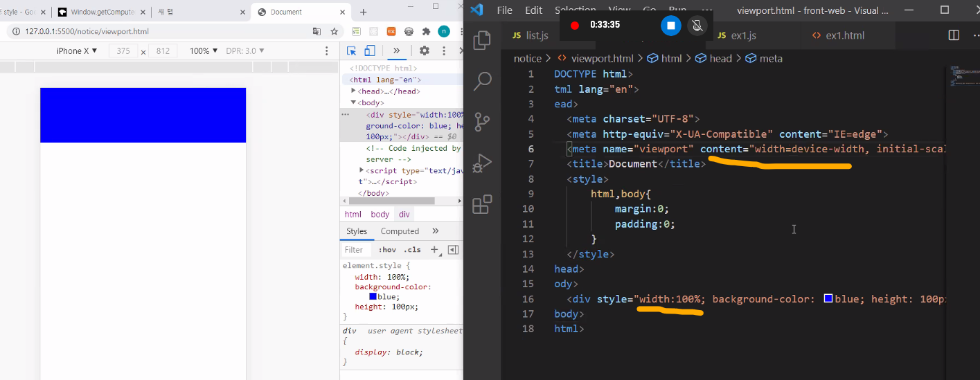Split the VS Code editor to the right

tap(954, 35)
